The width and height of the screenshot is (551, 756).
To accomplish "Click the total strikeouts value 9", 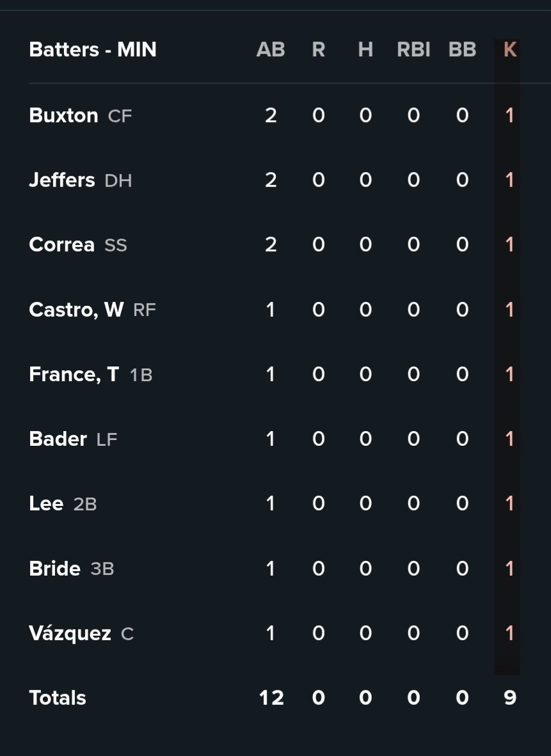I will [509, 698].
